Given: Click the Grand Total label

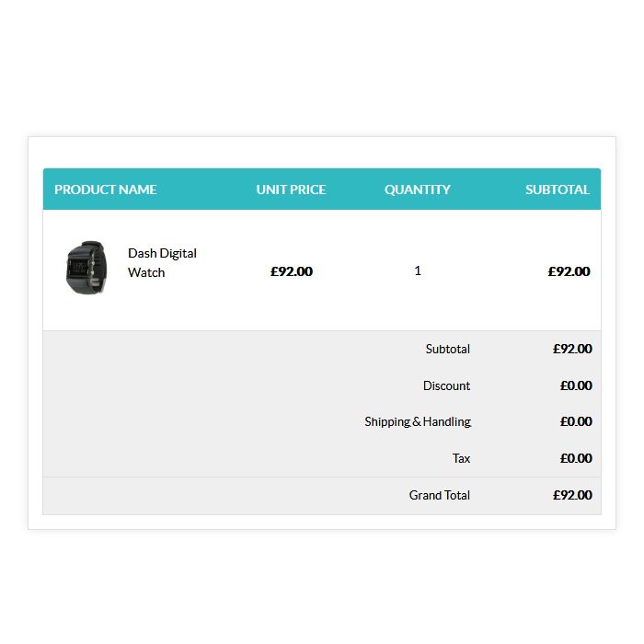Looking at the screenshot, I should coord(440,495).
